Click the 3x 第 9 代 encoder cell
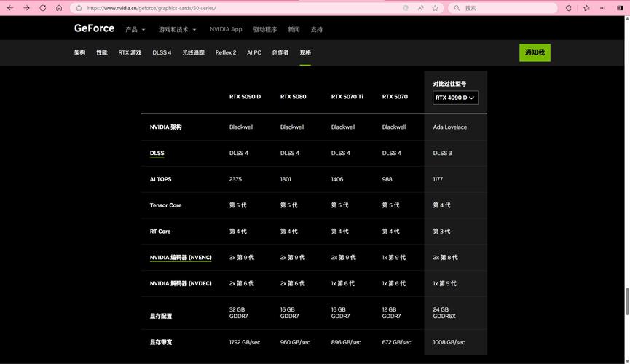Screen dimensions: 630x364 coord(242,258)
